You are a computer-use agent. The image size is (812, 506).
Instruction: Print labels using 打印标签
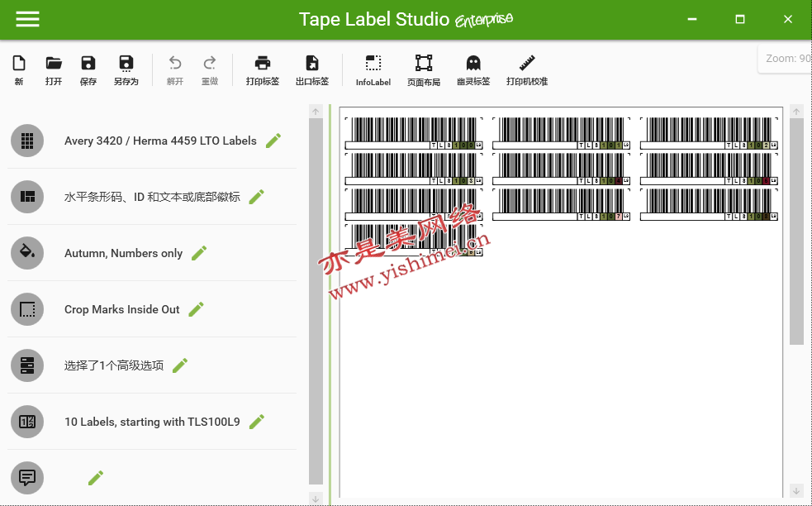pyautogui.click(x=263, y=70)
